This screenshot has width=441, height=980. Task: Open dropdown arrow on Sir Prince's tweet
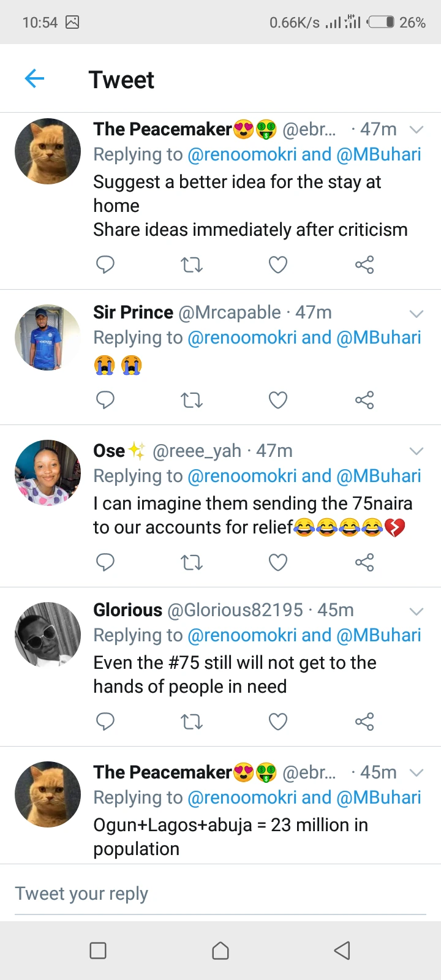(x=417, y=314)
